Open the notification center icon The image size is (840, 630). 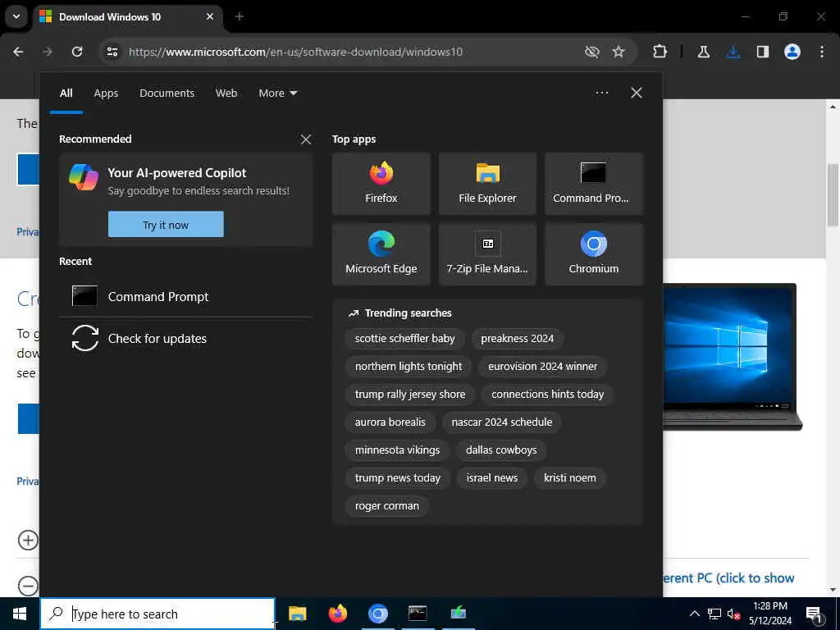[x=815, y=614]
